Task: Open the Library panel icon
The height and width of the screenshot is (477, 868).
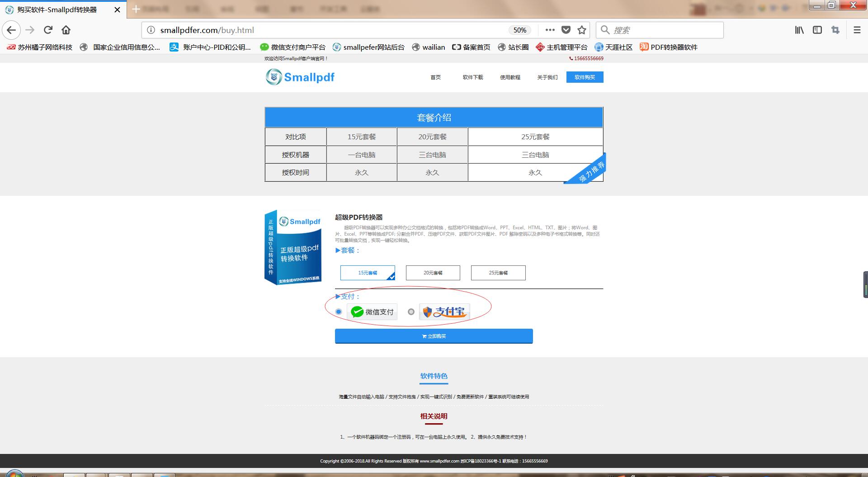Action: click(x=798, y=30)
